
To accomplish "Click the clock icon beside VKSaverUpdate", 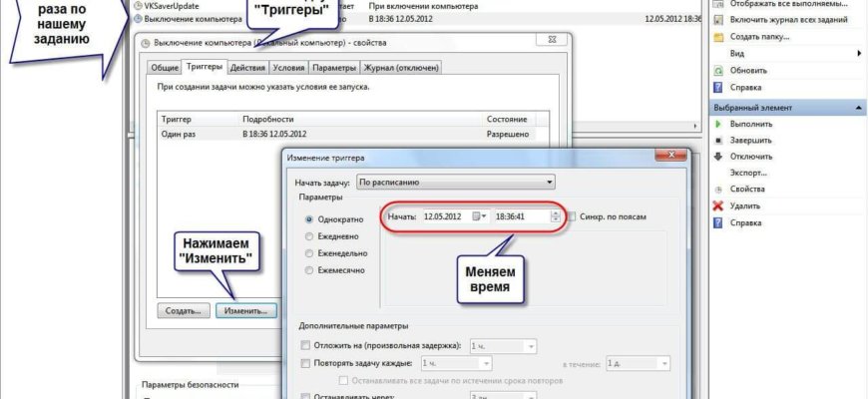I will pyautogui.click(x=138, y=6).
